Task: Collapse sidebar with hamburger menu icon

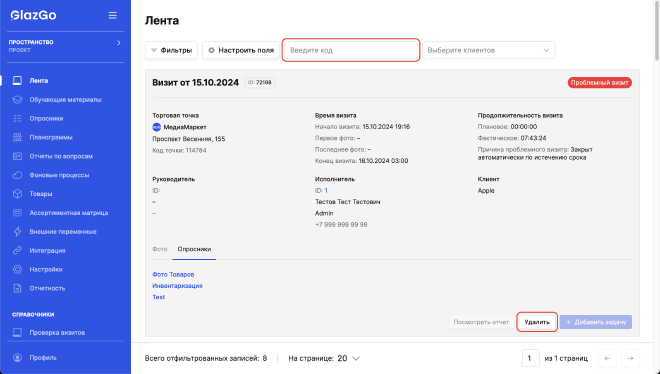Action: (x=112, y=15)
